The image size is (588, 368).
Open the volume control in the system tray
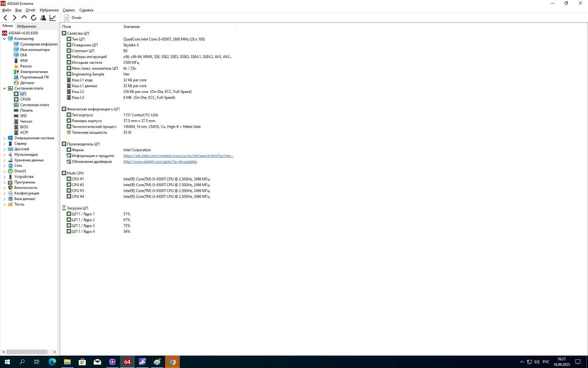pyautogui.click(x=537, y=362)
